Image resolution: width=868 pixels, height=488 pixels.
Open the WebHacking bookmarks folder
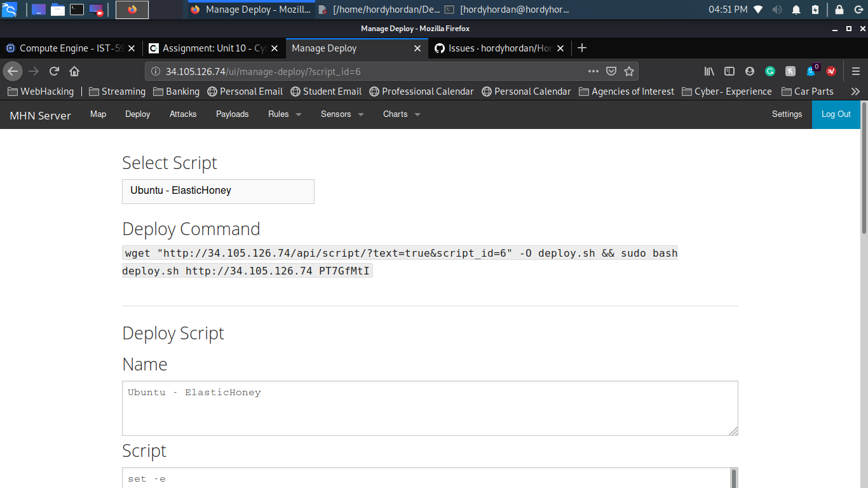(x=41, y=91)
